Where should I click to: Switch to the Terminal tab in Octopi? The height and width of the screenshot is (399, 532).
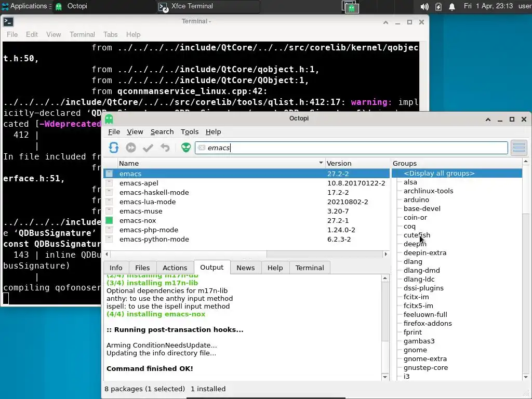[x=310, y=268]
